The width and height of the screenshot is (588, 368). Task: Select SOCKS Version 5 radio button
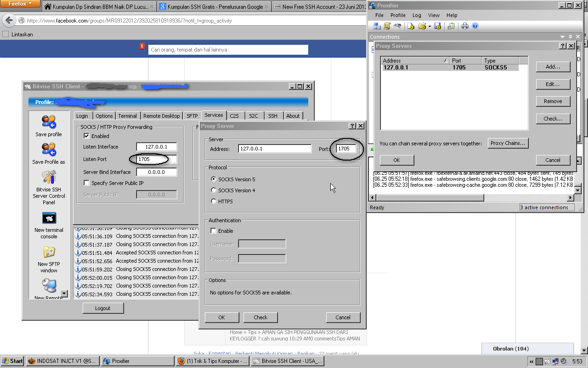[x=214, y=179]
